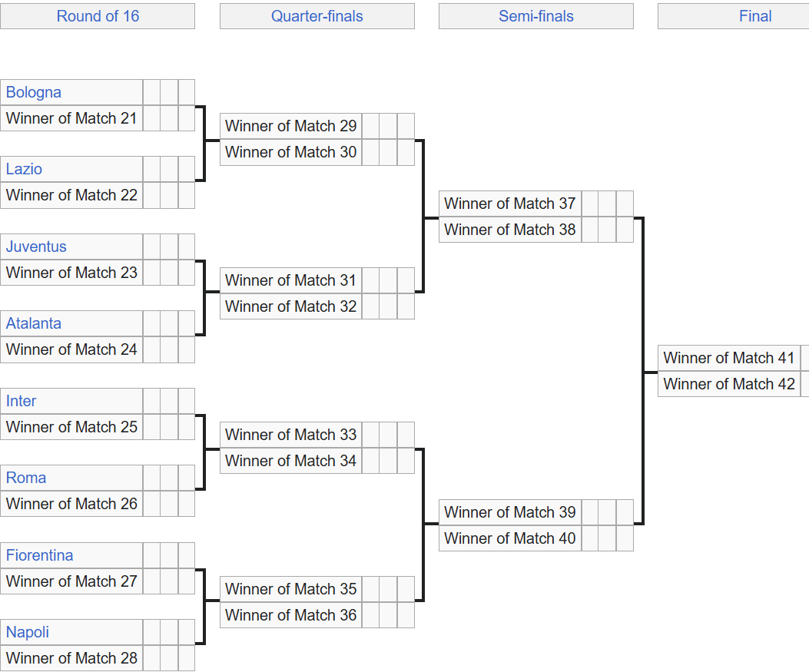Click the Winner of Match 29 cell
Screen dimensions: 809x672
coord(290,126)
